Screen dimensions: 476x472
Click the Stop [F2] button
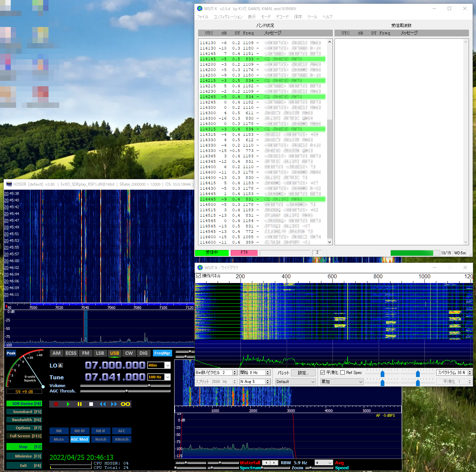pos(24,447)
